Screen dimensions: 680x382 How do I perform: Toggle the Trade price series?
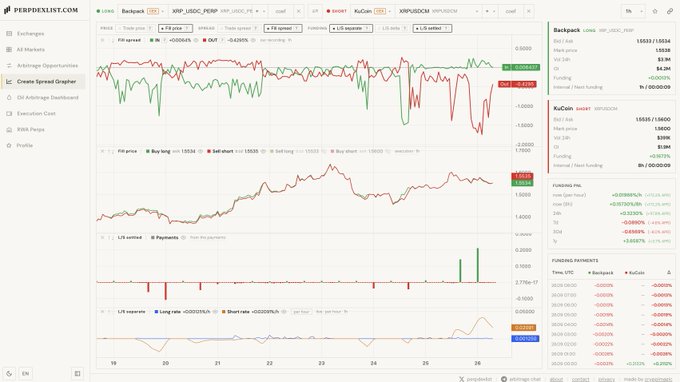(136, 28)
